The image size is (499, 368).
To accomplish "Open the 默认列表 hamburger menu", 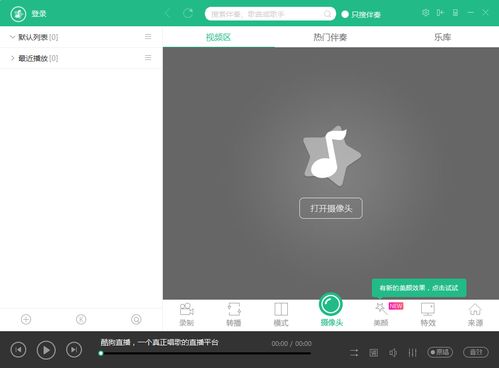I will [148, 37].
